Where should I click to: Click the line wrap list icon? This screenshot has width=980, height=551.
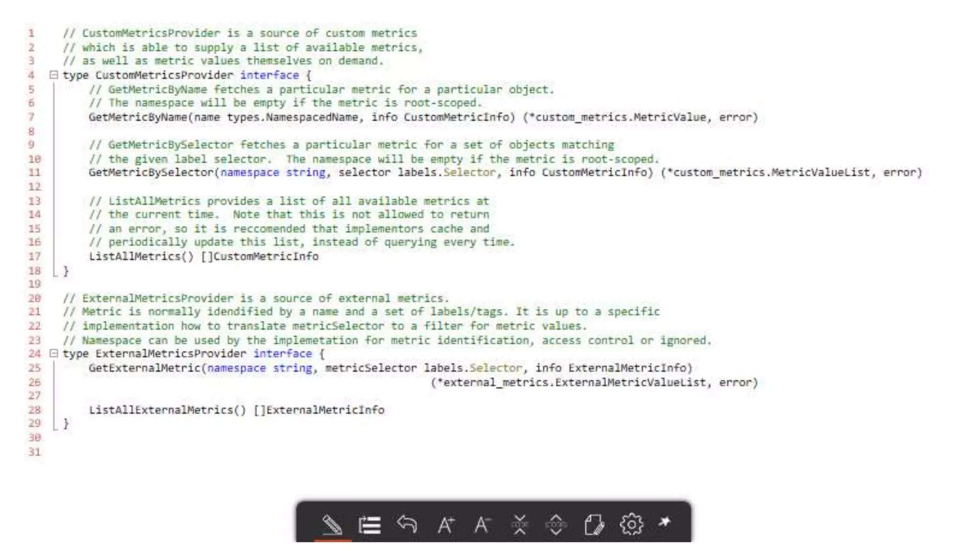point(369,525)
